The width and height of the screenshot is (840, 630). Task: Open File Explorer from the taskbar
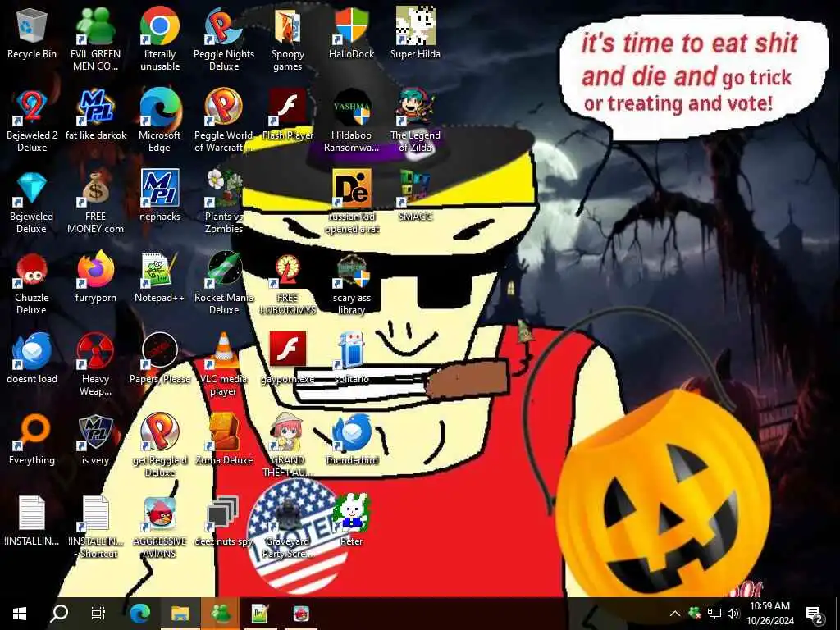180,614
